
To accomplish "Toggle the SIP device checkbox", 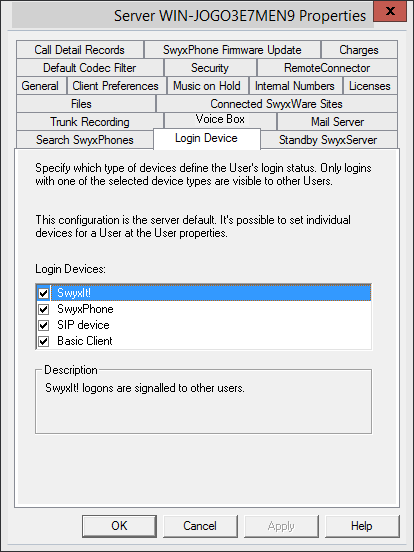I will [x=44, y=325].
